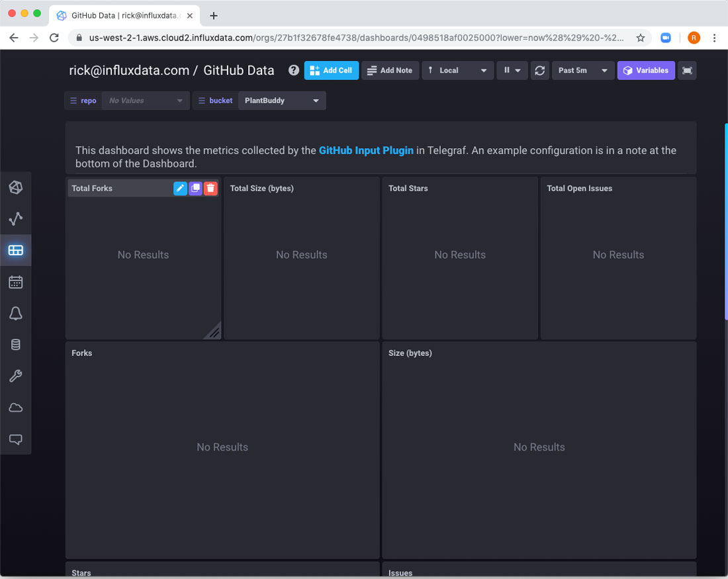Open the bucket dropdown showing PlantBuddy
This screenshot has height=579, width=728.
pos(281,101)
